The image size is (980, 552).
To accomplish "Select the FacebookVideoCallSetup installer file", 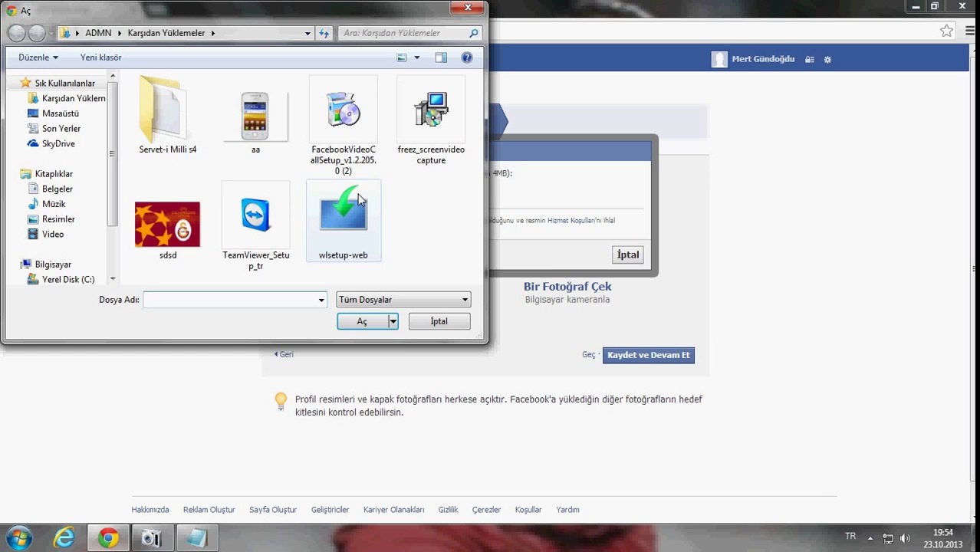I will pyautogui.click(x=343, y=127).
